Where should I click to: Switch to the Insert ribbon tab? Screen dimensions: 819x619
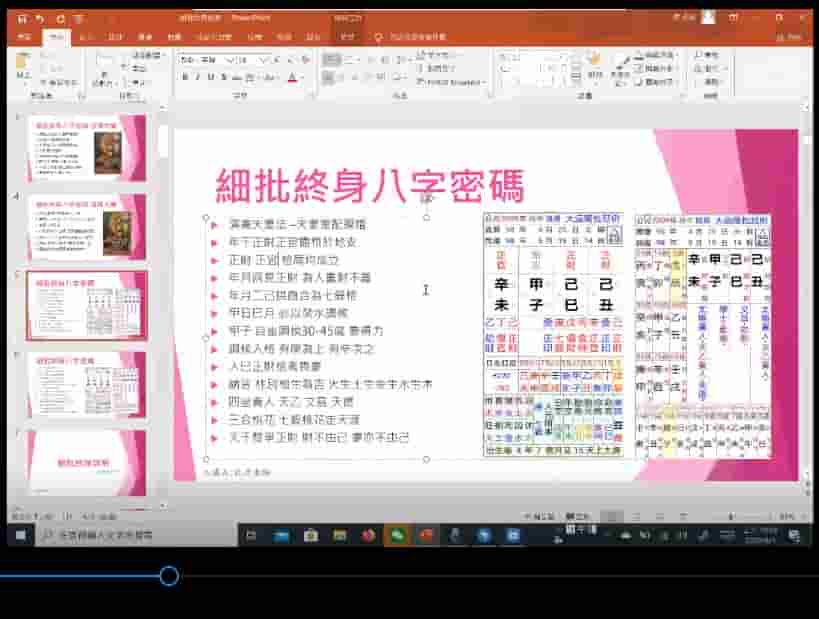[86, 37]
